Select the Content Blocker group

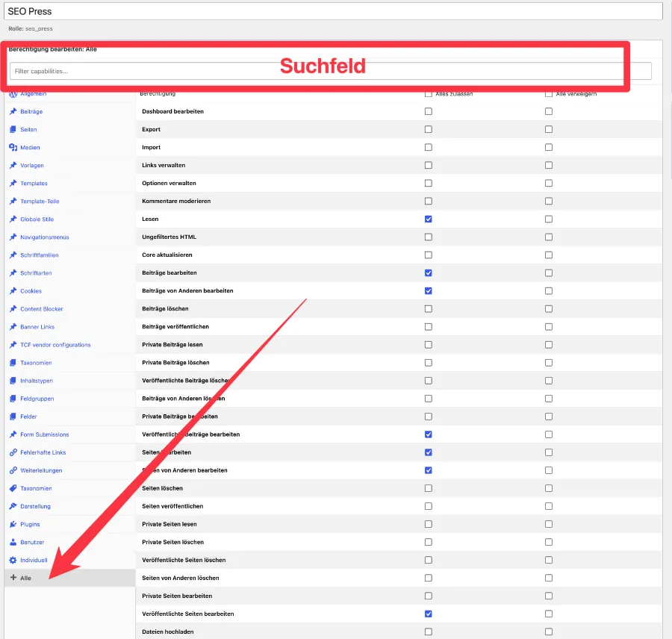coord(42,309)
